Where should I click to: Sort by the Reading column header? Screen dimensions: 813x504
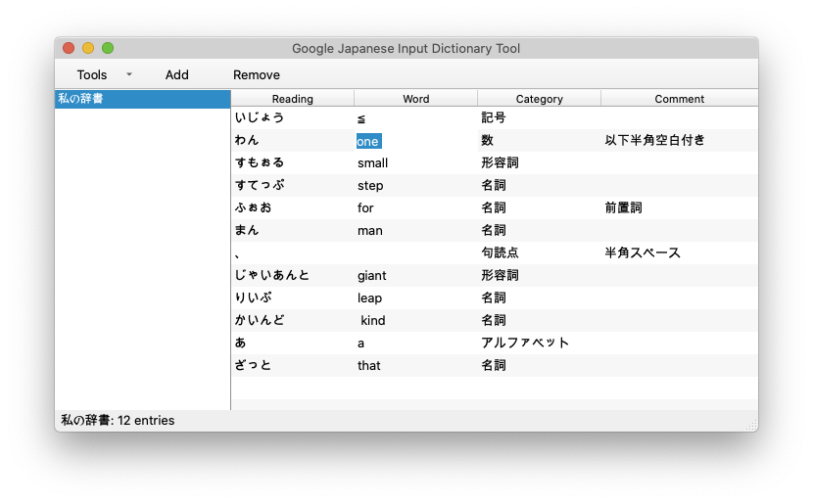[x=292, y=99]
